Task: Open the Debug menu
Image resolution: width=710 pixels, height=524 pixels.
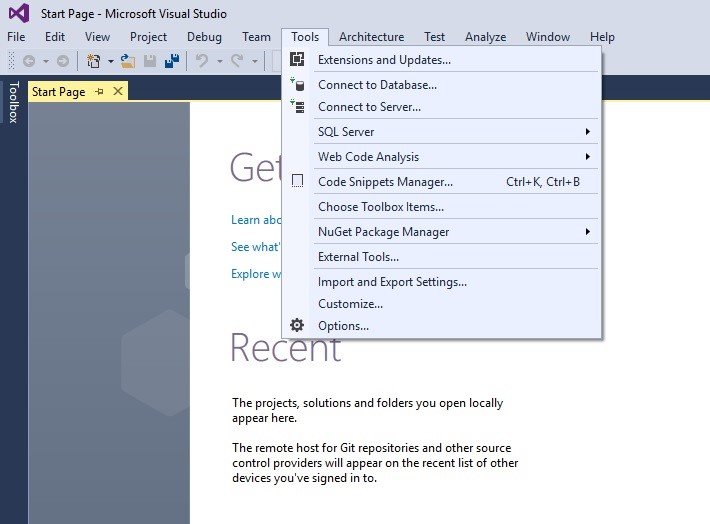Action: [x=204, y=37]
